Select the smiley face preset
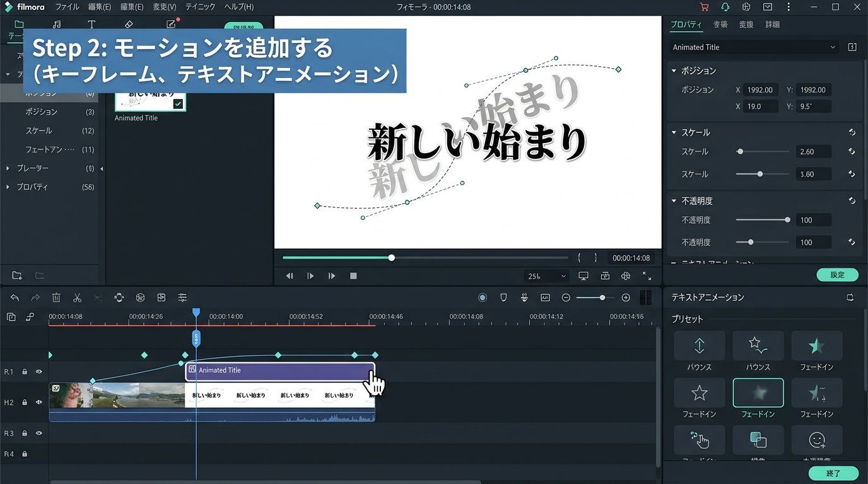The image size is (868, 484). point(816,440)
